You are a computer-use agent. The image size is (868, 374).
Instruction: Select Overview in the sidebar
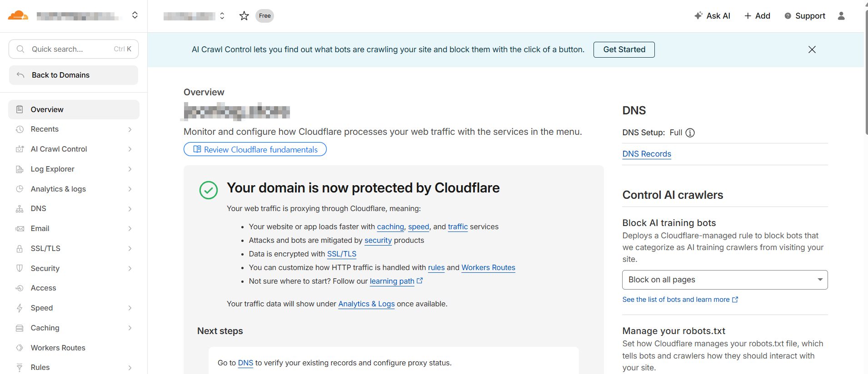74,109
